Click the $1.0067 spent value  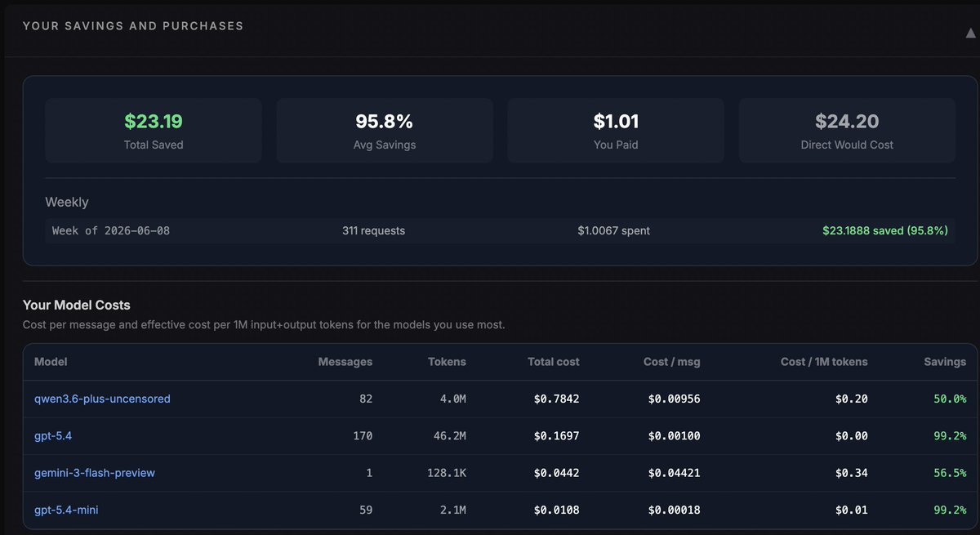[613, 231]
